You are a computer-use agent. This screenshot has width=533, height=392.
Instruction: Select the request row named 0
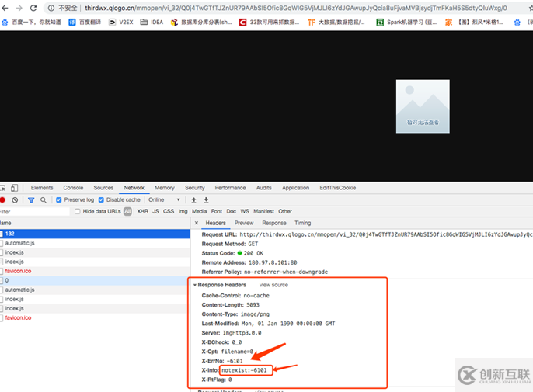[95, 280]
